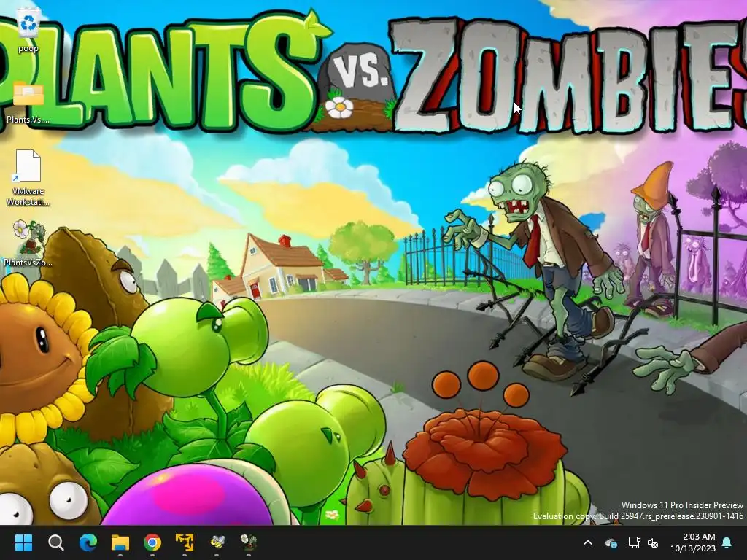Image resolution: width=747 pixels, height=560 pixels.
Task: Open the Recycle Bin named poop
Action: tap(28, 31)
